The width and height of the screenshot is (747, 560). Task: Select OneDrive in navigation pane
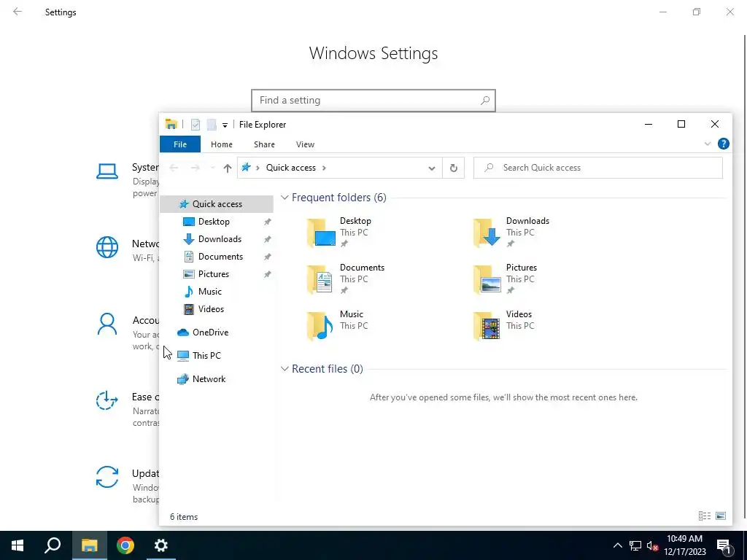(210, 332)
